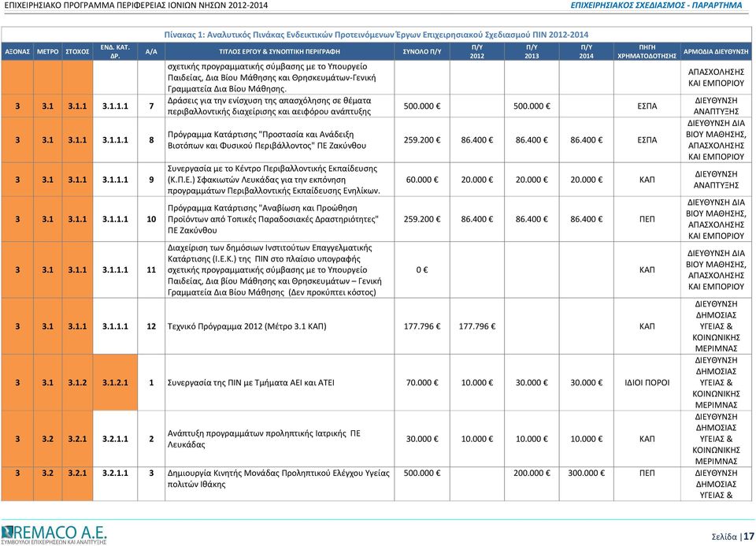This screenshot has width=756, height=546.
Task: Select 'Ανάπτυξη προγραμμάτων προληπτικής Ιατρικής ΠΕ Λευκάδας'
Action: [x=264, y=439]
